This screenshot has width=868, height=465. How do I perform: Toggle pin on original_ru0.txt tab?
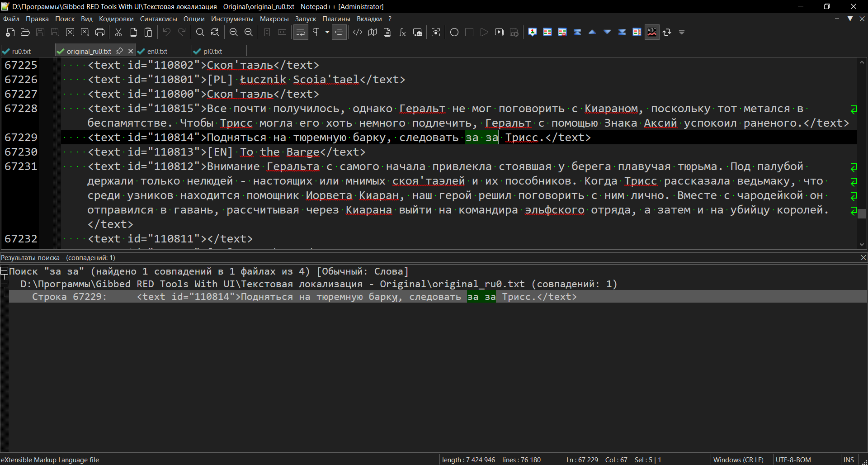click(x=119, y=51)
